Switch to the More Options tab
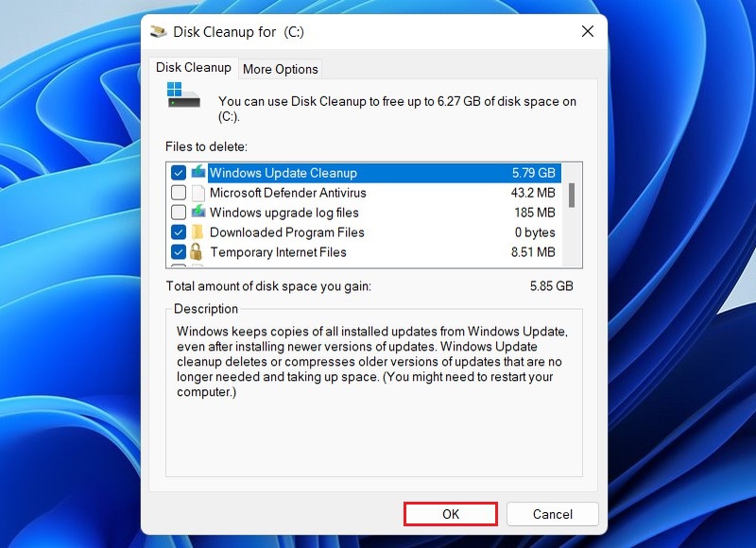 tap(280, 69)
